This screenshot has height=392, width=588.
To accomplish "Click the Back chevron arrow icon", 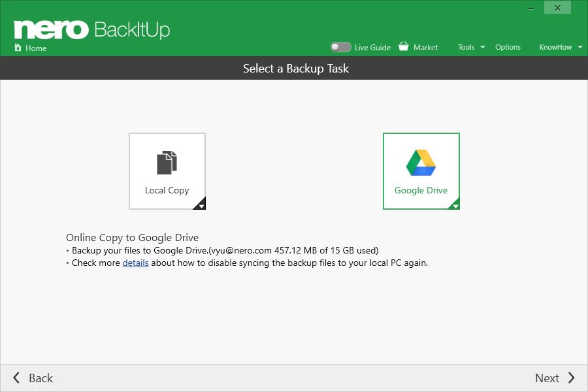I will [x=16, y=378].
